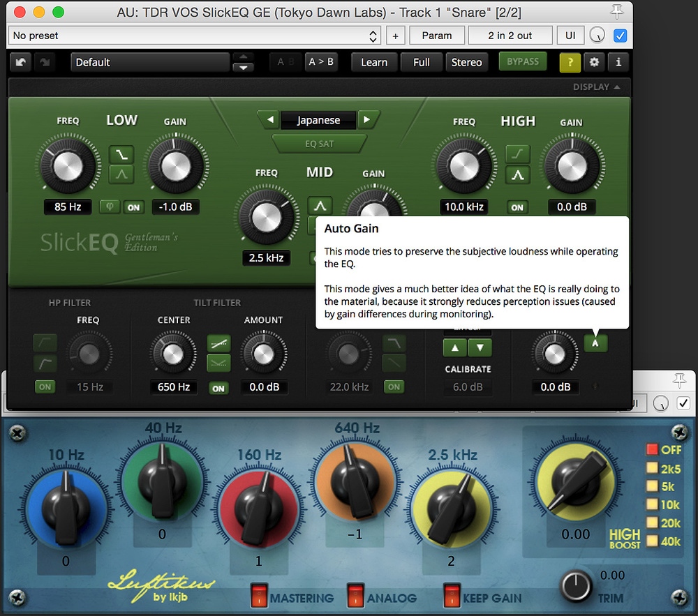
Task: Click the A > B copy button
Action: coord(320,62)
